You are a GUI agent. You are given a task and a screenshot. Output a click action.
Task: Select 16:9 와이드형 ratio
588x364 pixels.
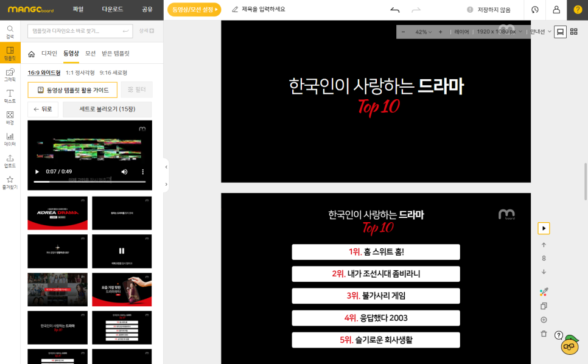click(x=44, y=72)
